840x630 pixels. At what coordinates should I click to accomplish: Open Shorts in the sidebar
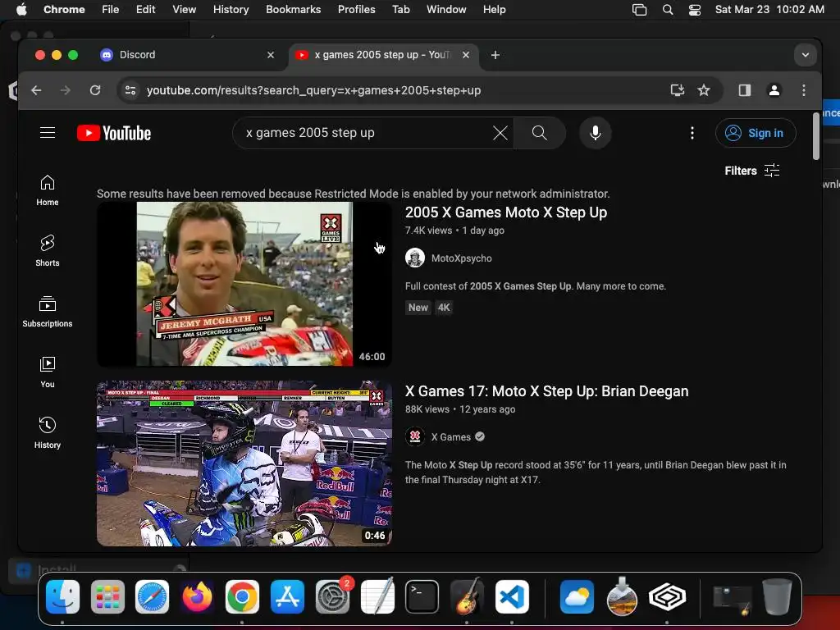(x=48, y=251)
